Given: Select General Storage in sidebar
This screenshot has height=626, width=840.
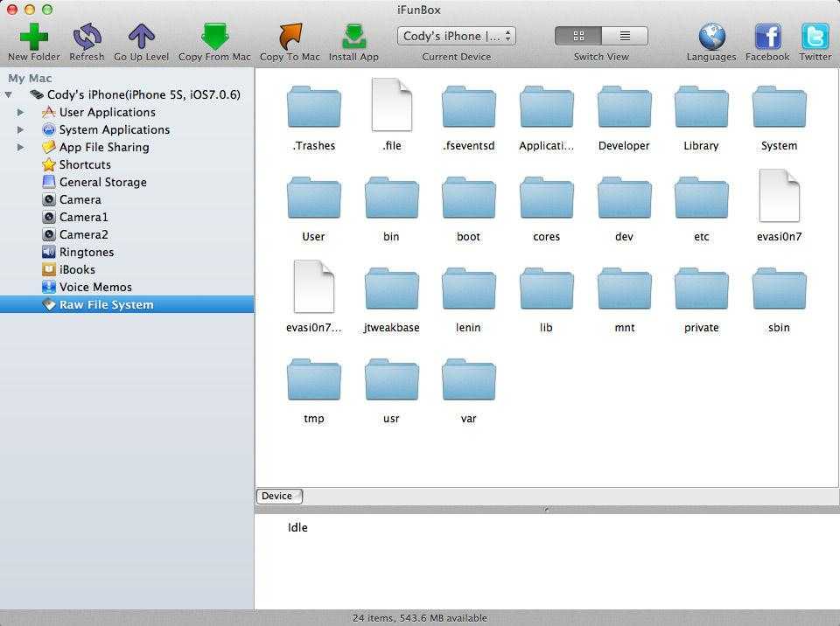Looking at the screenshot, I should pyautogui.click(x=94, y=182).
